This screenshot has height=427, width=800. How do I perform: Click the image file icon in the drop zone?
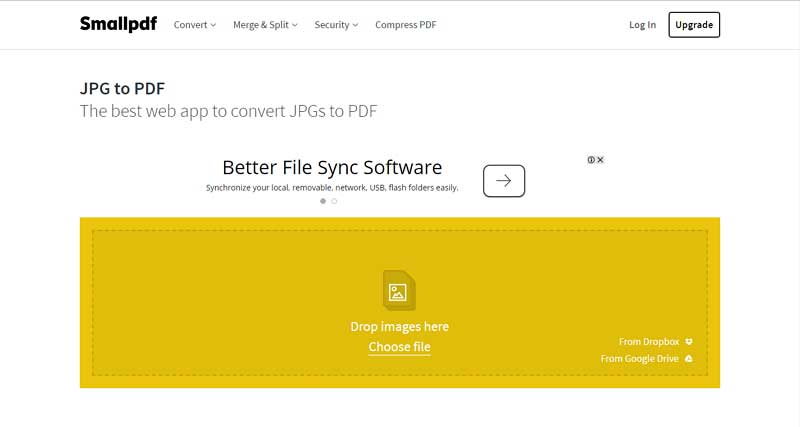click(x=399, y=290)
